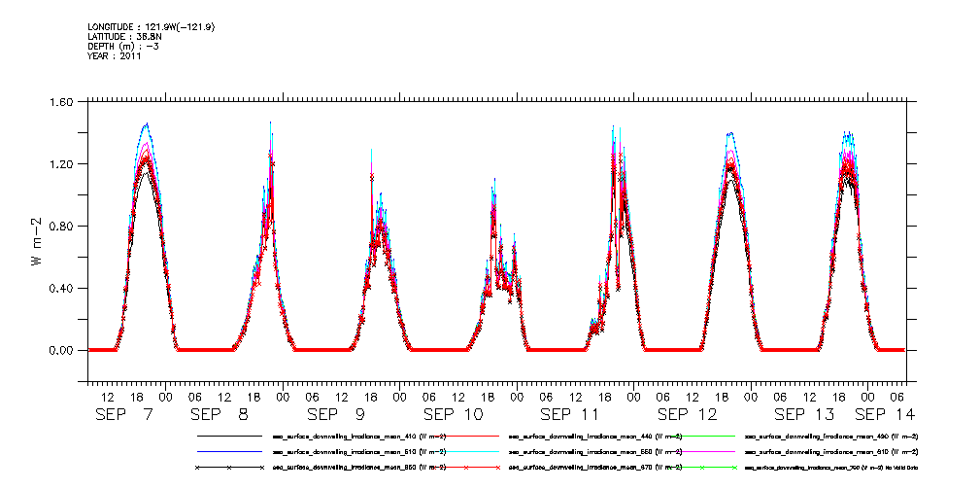Click the SEP 12 date label
Viewport: 980px width, 490px height.
click(687, 414)
